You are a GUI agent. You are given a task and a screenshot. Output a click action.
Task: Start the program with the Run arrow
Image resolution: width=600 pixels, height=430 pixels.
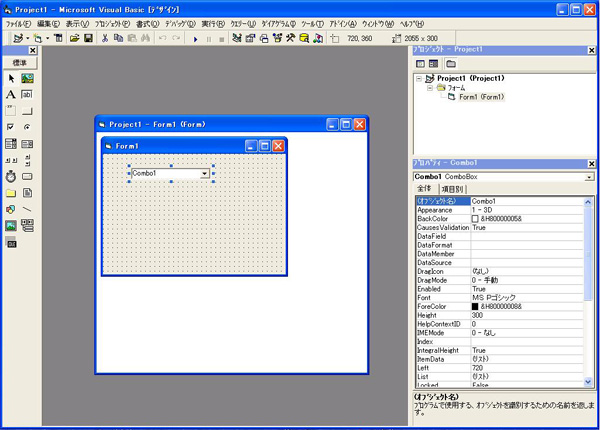(x=196, y=39)
